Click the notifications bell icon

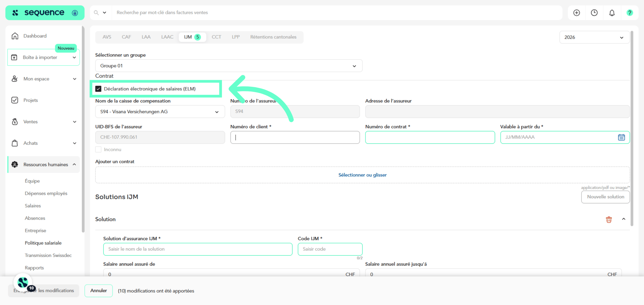612,12
